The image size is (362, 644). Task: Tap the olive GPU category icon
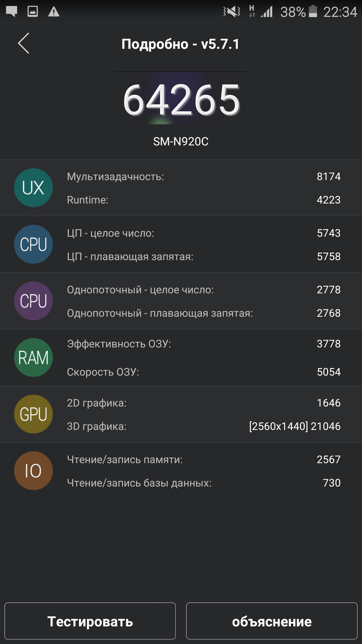[x=33, y=414]
